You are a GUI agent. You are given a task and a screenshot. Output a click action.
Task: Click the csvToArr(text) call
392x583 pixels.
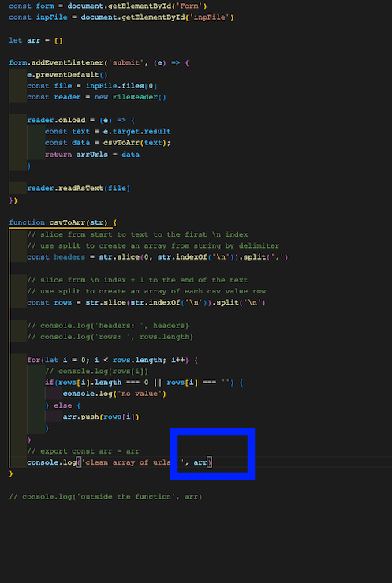tap(135, 143)
